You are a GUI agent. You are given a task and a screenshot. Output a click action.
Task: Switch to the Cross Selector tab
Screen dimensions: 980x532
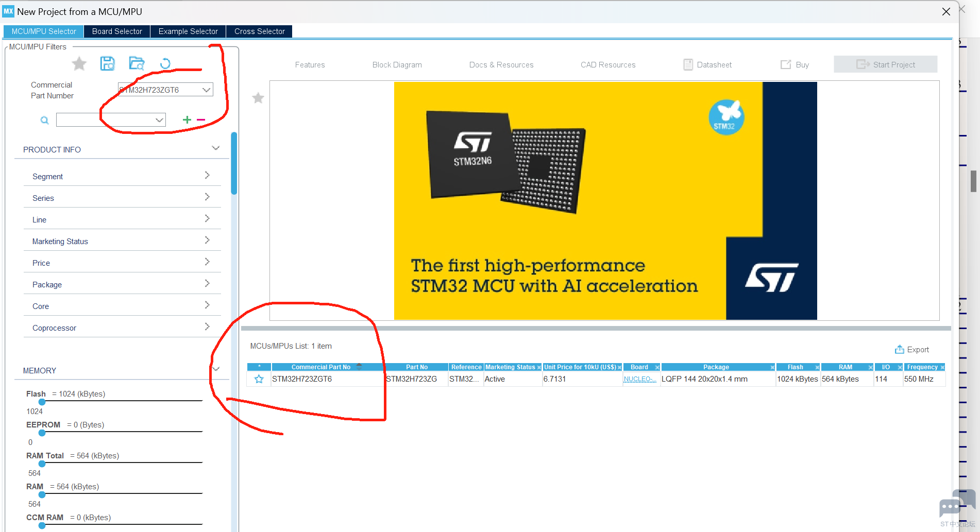tap(260, 31)
